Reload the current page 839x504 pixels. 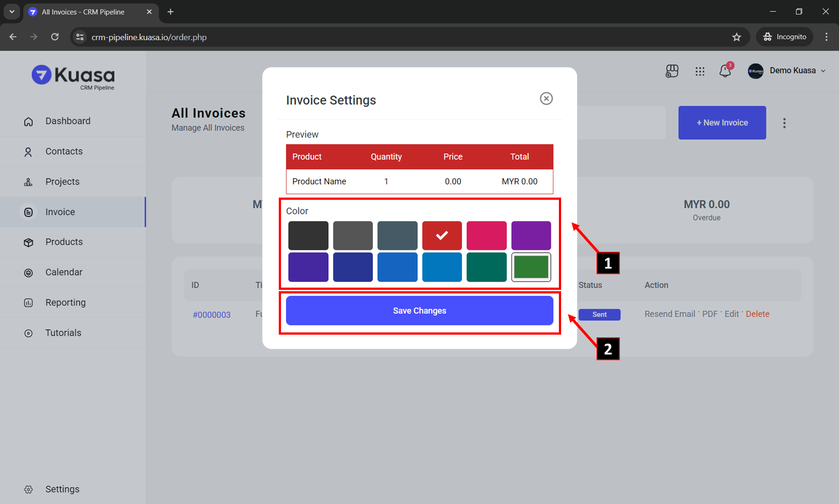pos(55,37)
